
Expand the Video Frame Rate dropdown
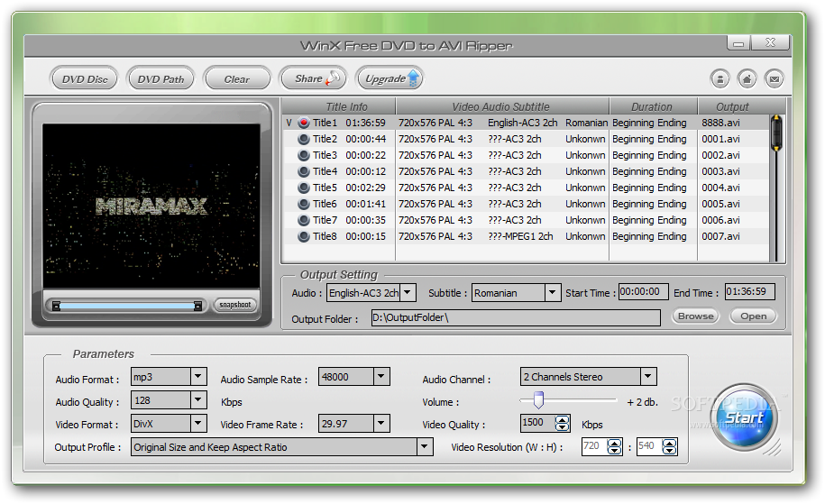coord(381,423)
